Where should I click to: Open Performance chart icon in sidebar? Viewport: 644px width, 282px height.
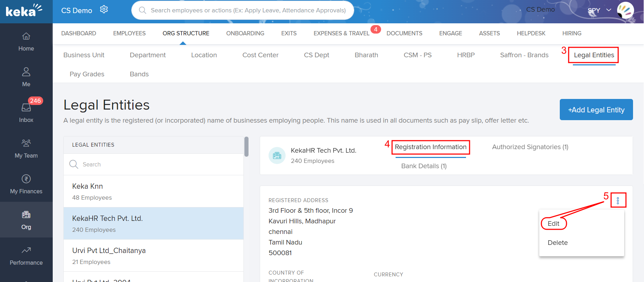26,250
